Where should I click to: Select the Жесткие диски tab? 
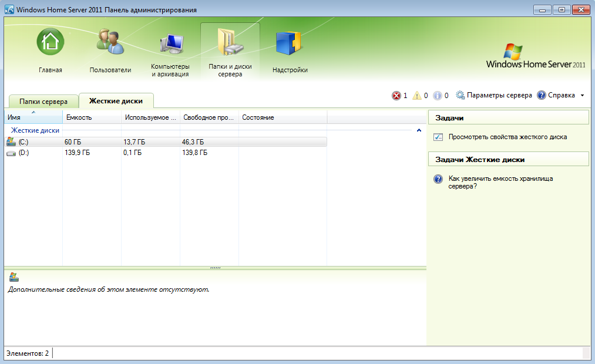pyautogui.click(x=116, y=101)
